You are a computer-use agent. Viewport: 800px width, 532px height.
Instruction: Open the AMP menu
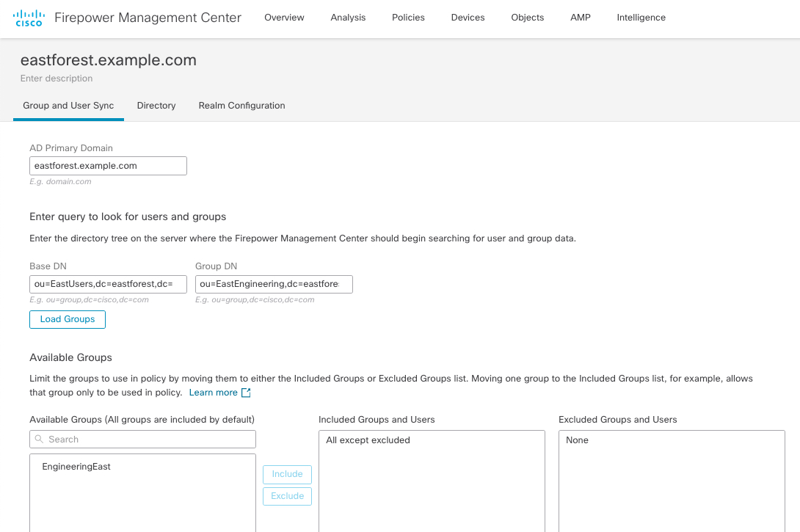[581, 18]
